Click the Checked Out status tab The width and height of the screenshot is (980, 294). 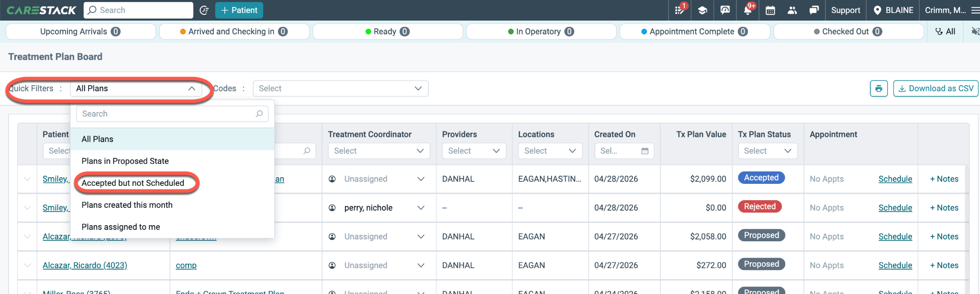[848, 32]
